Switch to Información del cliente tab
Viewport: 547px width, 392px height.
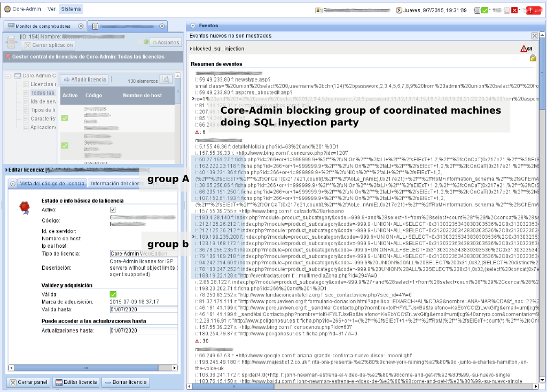[x=117, y=183]
